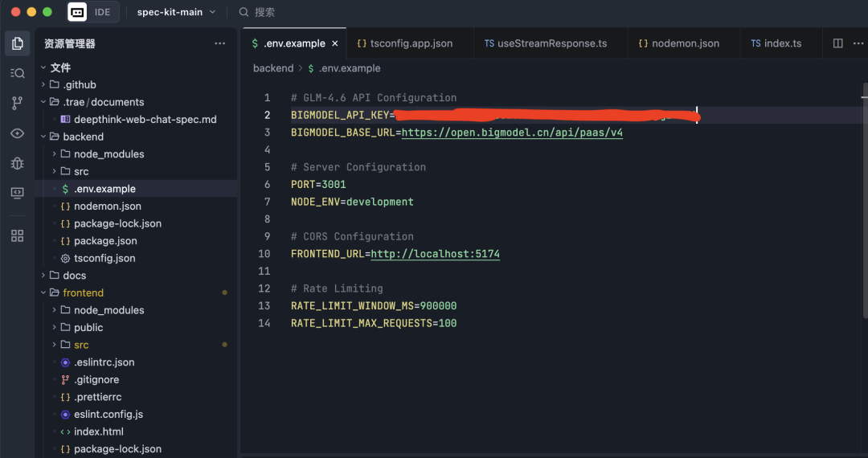Click the Trae AI robot logo icon
868x458 pixels.
pos(77,12)
